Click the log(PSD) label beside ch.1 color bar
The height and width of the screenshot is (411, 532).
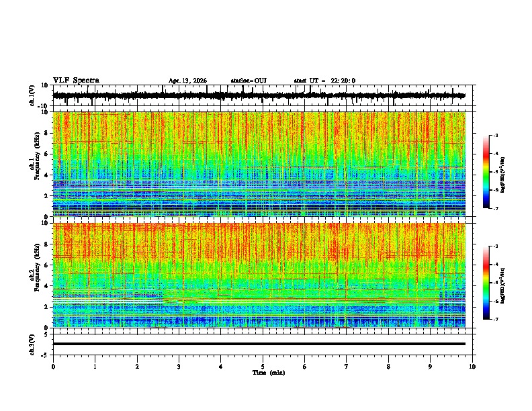(503, 175)
